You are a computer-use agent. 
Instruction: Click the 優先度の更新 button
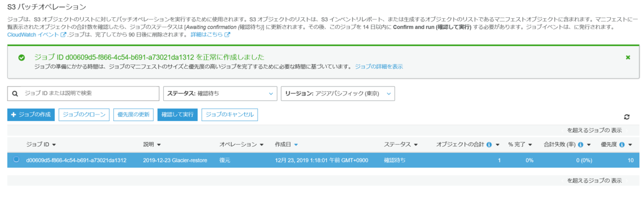coord(133,115)
